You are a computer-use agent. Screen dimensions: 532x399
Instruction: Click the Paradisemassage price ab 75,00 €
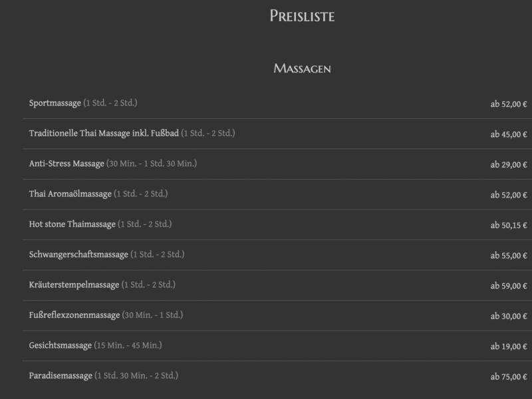(x=509, y=377)
